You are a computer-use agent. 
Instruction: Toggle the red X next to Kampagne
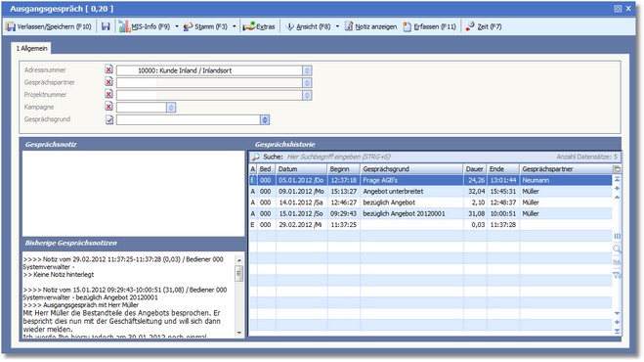point(108,107)
